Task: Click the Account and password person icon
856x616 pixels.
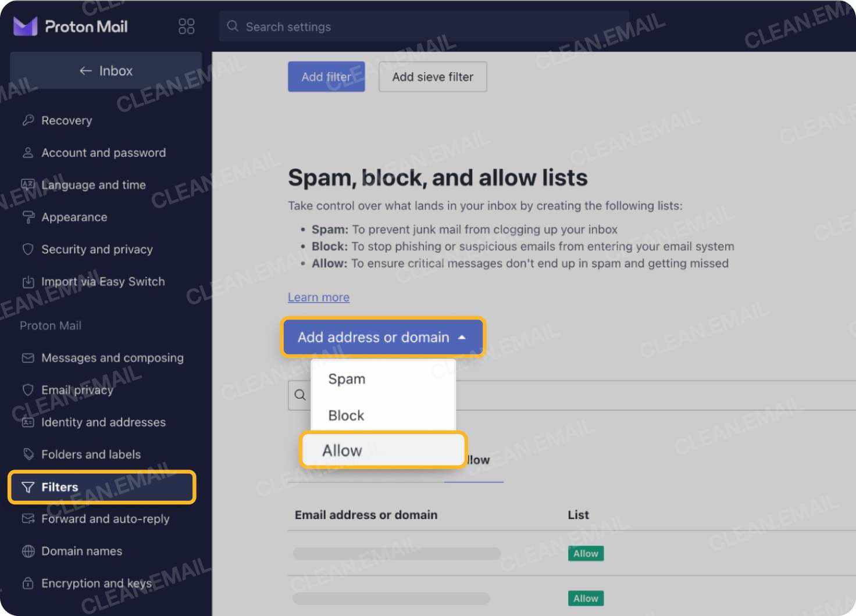Action: 28,152
